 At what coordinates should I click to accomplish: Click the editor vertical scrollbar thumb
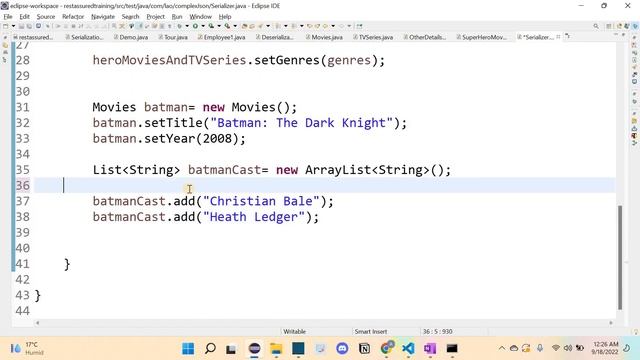pyautogui.click(x=620, y=257)
